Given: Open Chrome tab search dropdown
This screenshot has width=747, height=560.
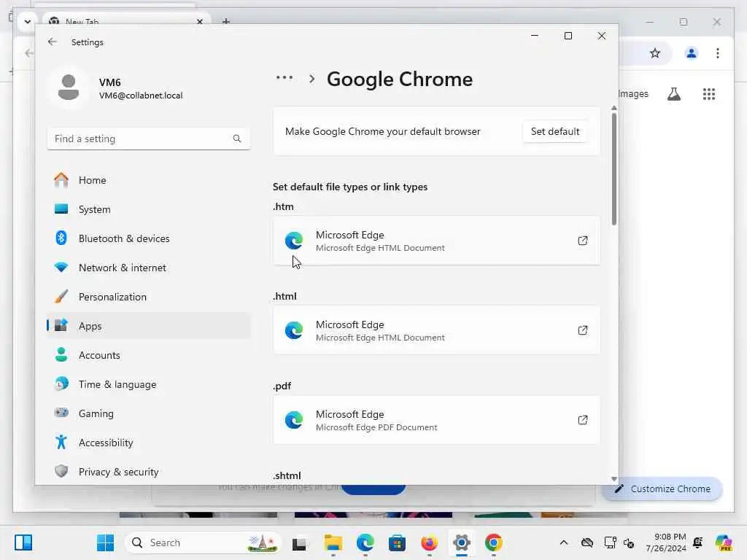Looking at the screenshot, I should click(28, 21).
